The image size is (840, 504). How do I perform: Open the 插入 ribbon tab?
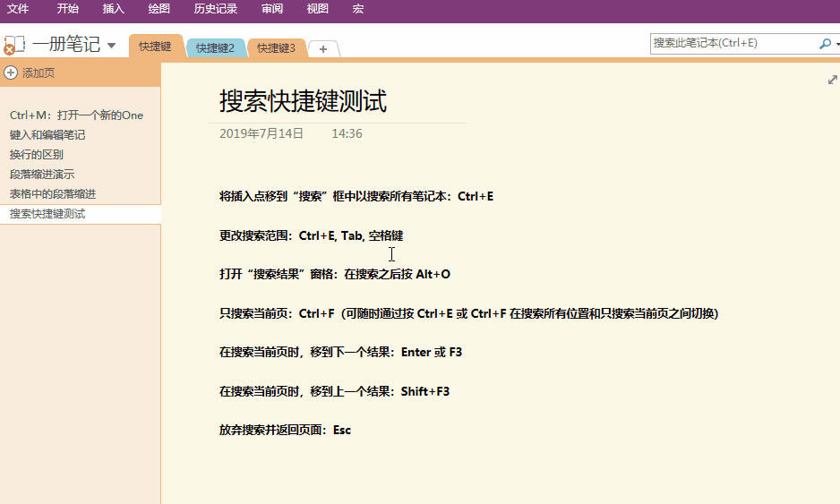pos(114,9)
